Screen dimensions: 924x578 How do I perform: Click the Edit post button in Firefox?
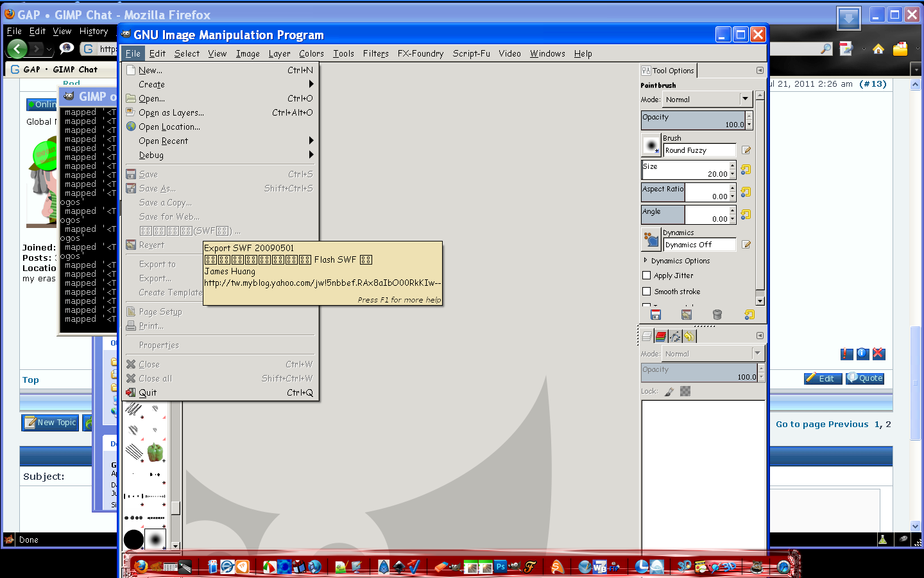coord(823,378)
